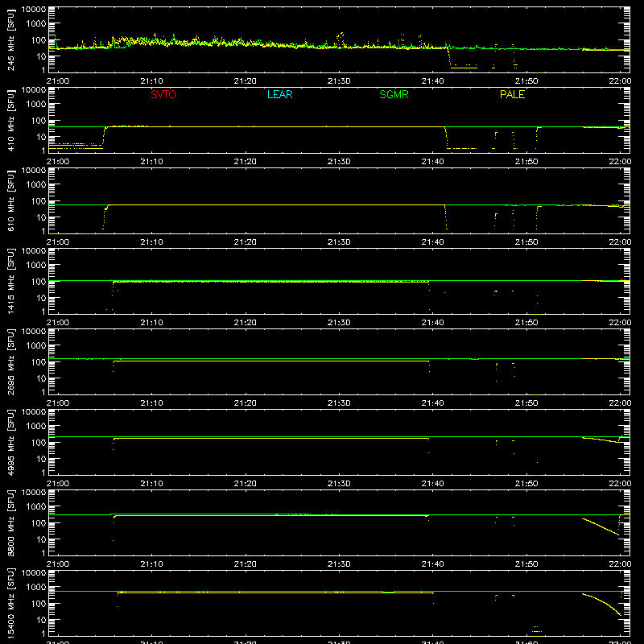
Task: Click the 100 y-tick of the 4995 MHz panel
Action: pos(39,443)
